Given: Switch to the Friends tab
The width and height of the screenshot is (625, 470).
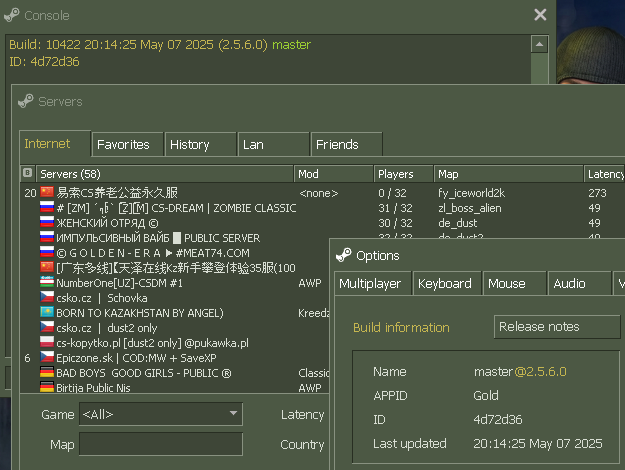Looking at the screenshot, I should (347, 144).
